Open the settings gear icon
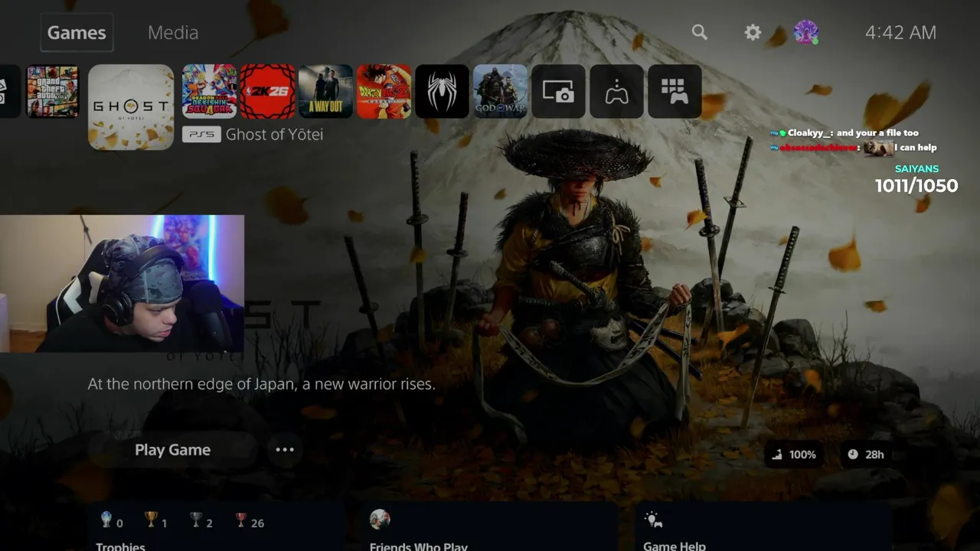The height and width of the screenshot is (551, 980). [x=753, y=32]
